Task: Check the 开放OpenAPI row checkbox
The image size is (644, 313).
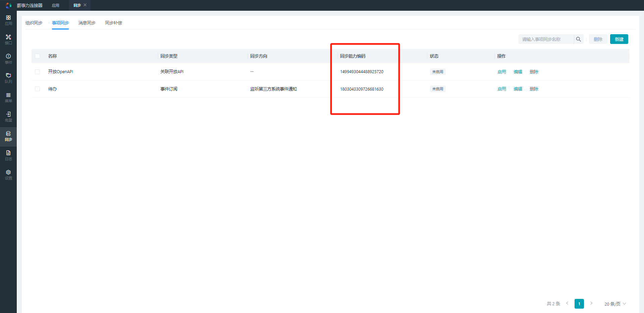Action: [37, 72]
